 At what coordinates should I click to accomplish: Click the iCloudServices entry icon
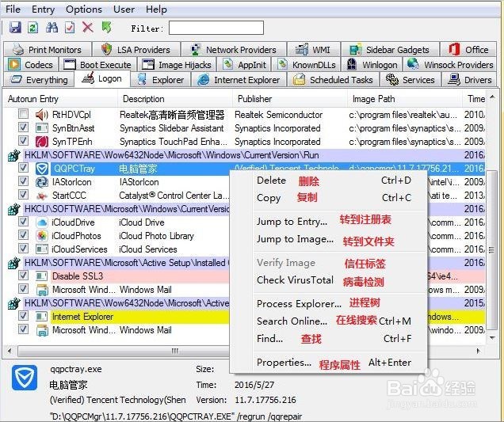[42, 249]
